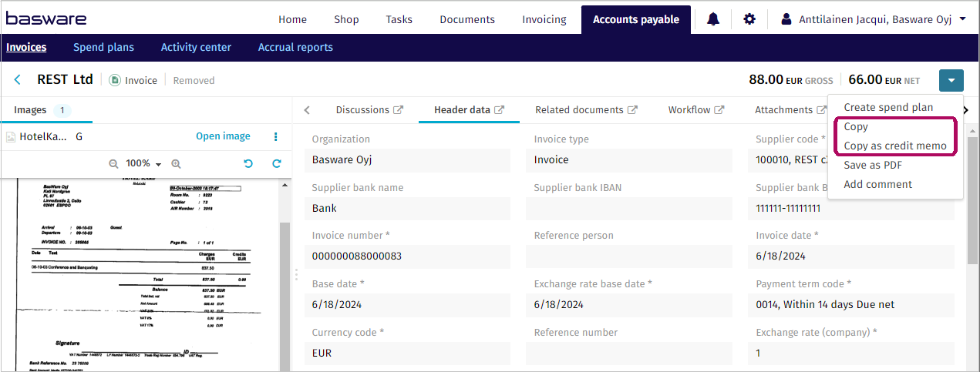The image size is (980, 372).
Task: Click the empty Reference person field
Action: 629,256
